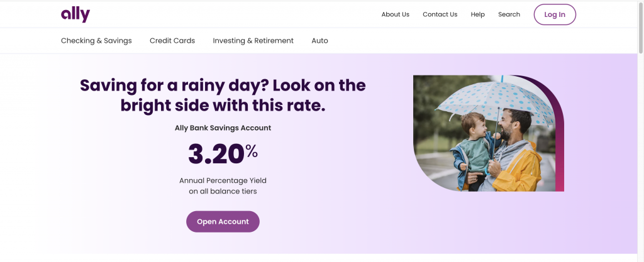Click the ally logo

[75, 14]
